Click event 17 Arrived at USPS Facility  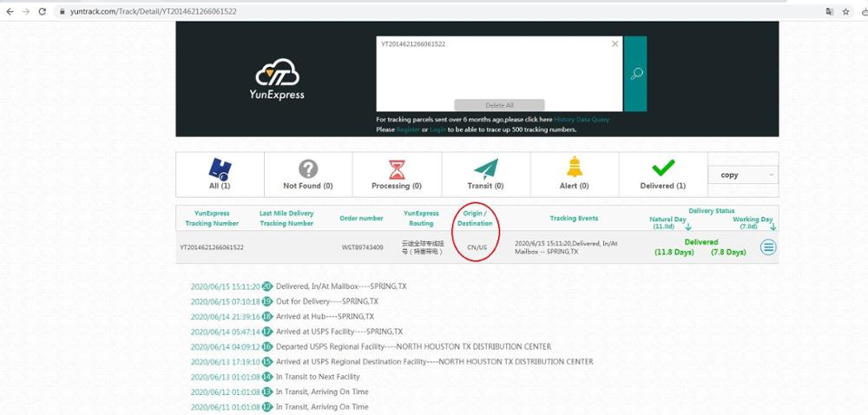point(339,332)
